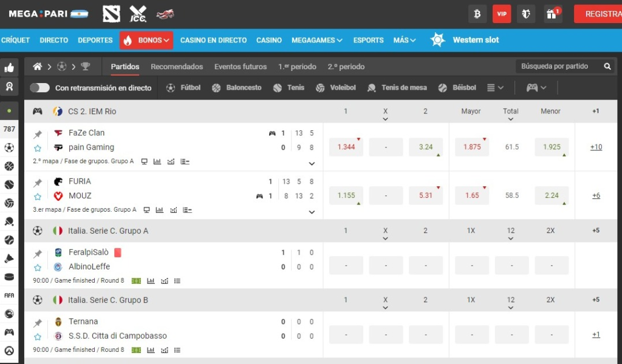Pin the FaZe Clan match
This screenshot has width=622, height=364.
pos(38,134)
